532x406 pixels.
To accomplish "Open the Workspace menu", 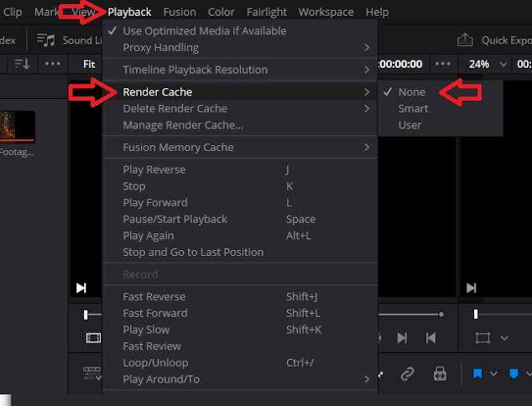I will pyautogui.click(x=326, y=13).
